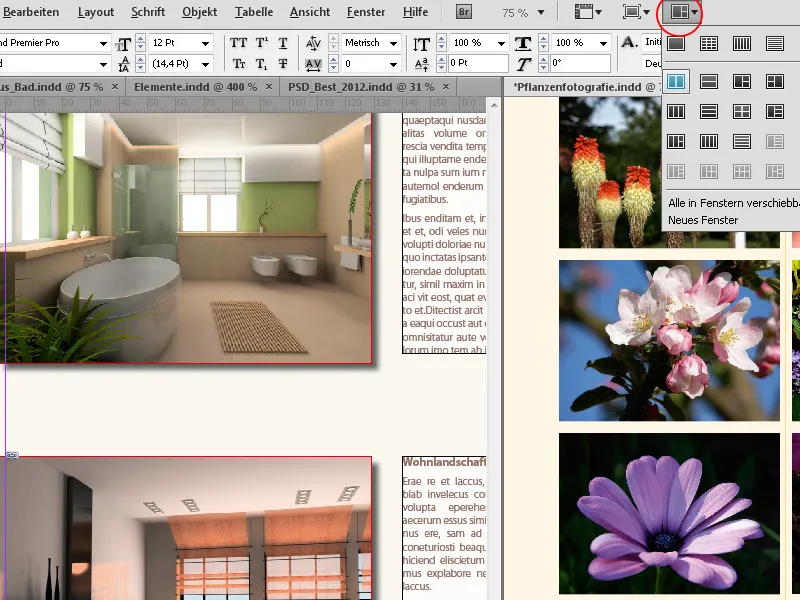Open the Tabelle menu

(x=253, y=12)
